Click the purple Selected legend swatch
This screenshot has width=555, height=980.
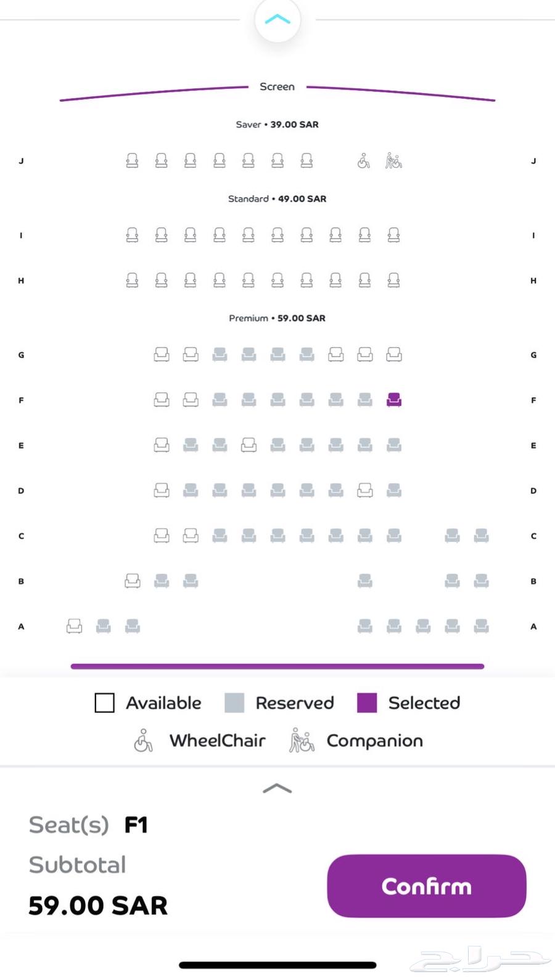[367, 702]
